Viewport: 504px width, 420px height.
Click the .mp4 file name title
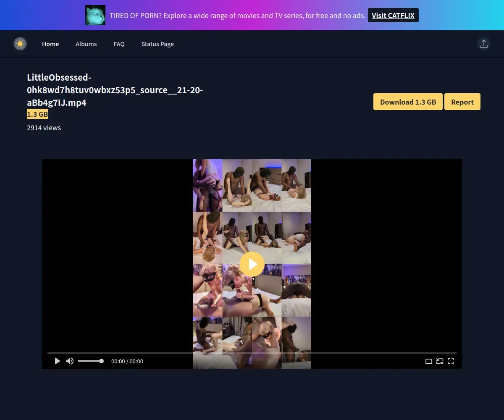point(115,90)
